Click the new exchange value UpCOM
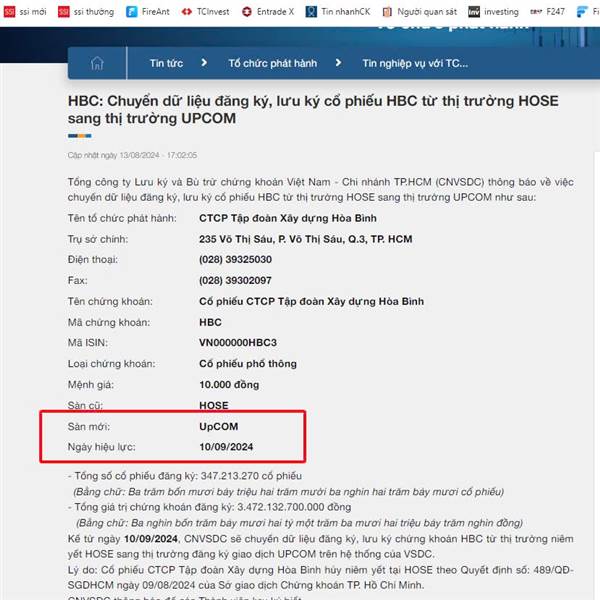This screenshot has height=600, width=600. pos(218,426)
